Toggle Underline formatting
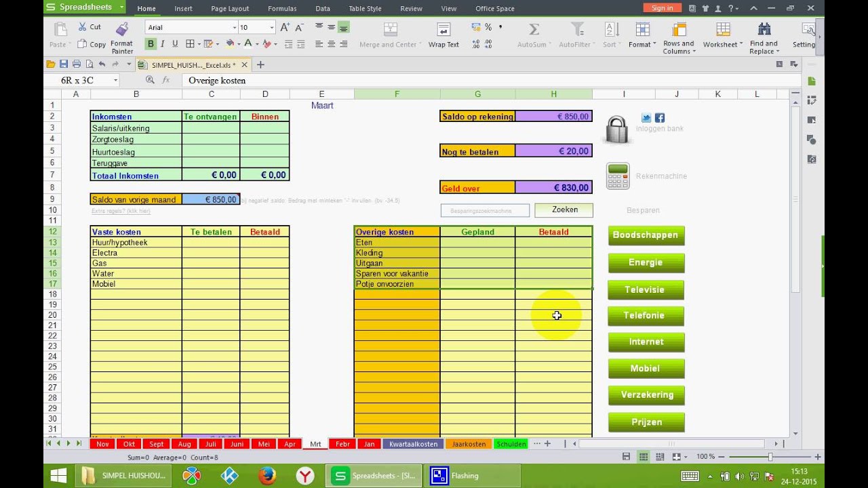The width and height of the screenshot is (868, 488). coord(175,44)
